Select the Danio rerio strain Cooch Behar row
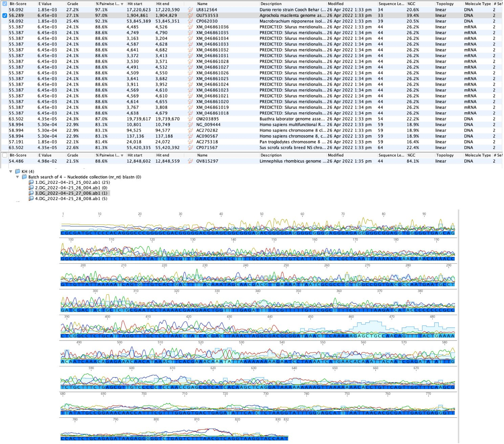The height and width of the screenshot is (444, 504). click(x=252, y=10)
